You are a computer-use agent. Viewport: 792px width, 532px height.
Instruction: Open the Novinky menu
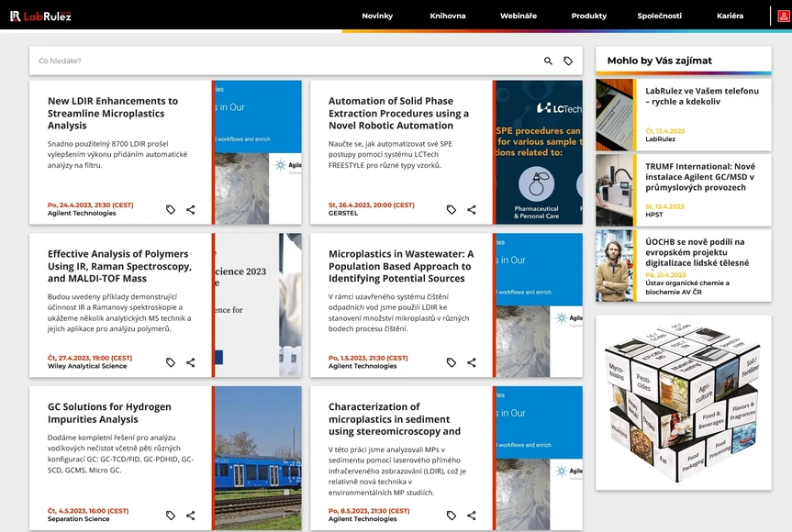(x=377, y=15)
